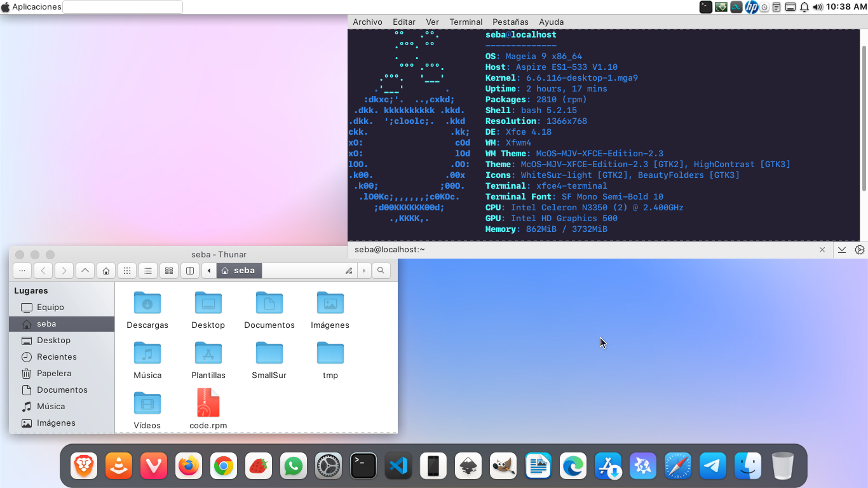The height and width of the screenshot is (488, 868).
Task: Switch Thunar to detailed list view
Action: tap(148, 271)
